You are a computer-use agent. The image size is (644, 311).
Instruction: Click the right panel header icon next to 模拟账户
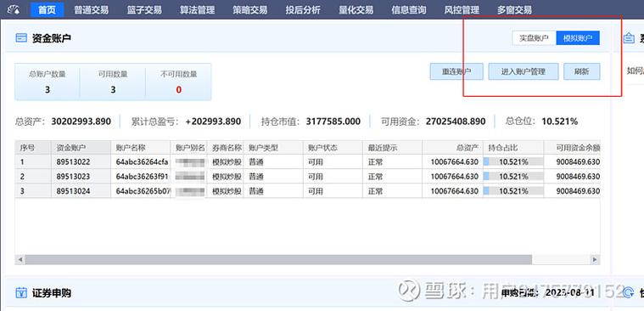point(629,38)
